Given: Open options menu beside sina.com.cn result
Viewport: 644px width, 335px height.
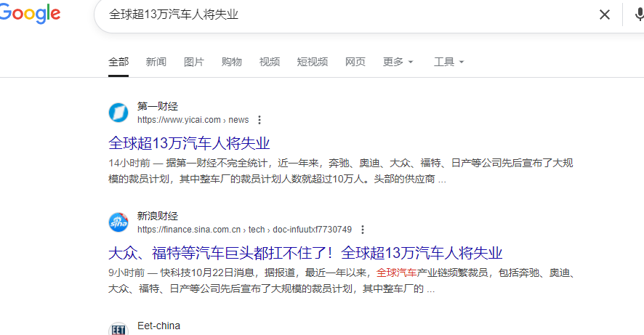Looking at the screenshot, I should point(363,230).
